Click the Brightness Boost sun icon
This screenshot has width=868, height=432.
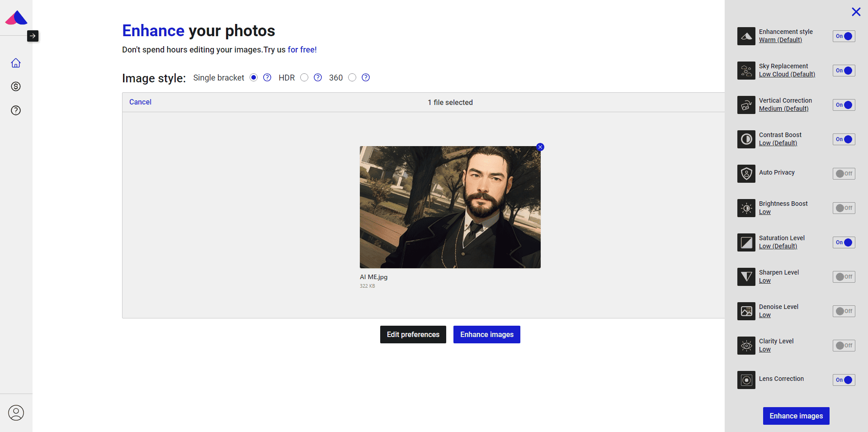[746, 208]
